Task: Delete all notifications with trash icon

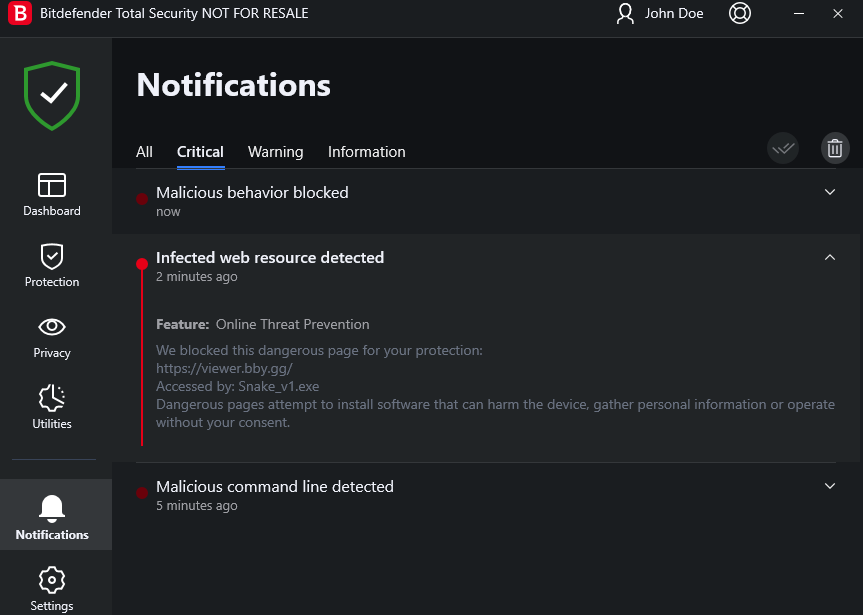Action: (834, 149)
